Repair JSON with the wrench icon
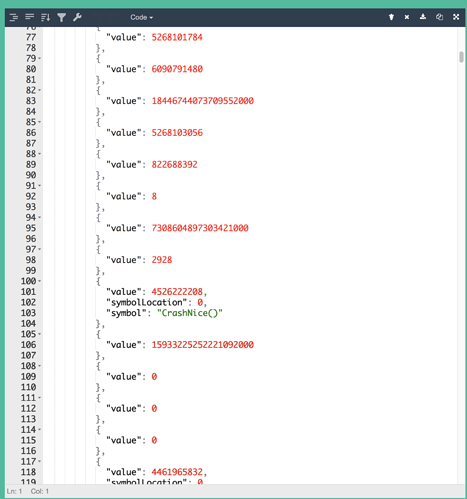 [x=77, y=17]
